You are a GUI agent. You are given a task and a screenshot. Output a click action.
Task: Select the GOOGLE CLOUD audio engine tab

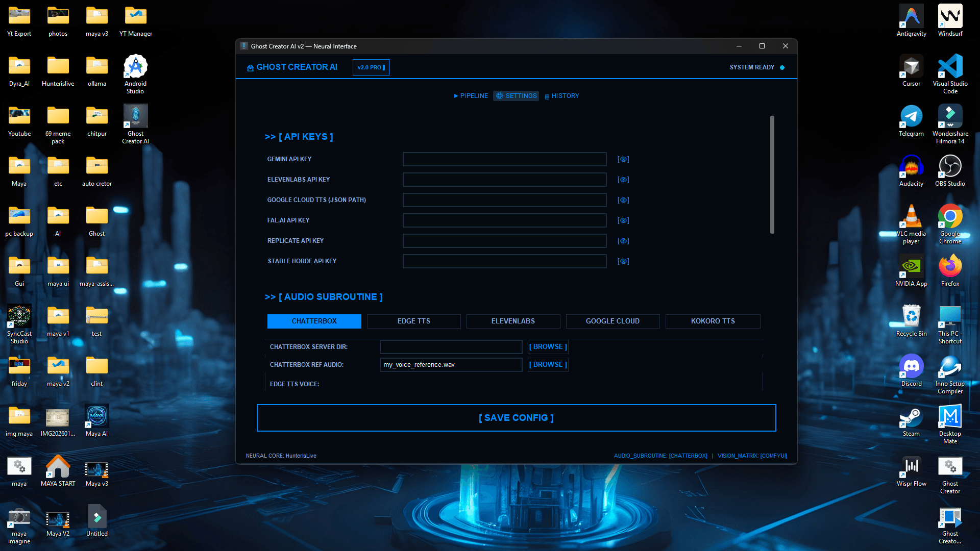[612, 321]
